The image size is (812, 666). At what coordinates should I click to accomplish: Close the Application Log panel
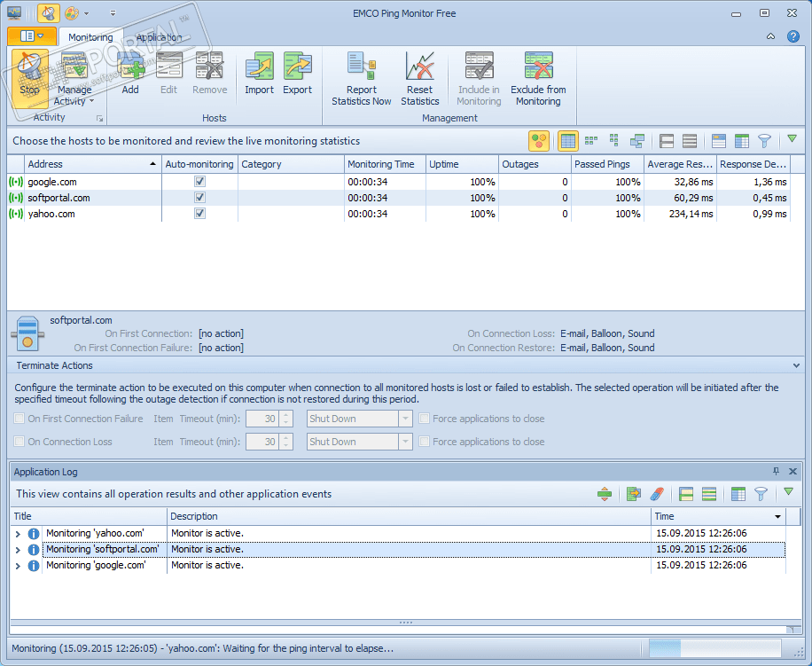click(x=792, y=471)
